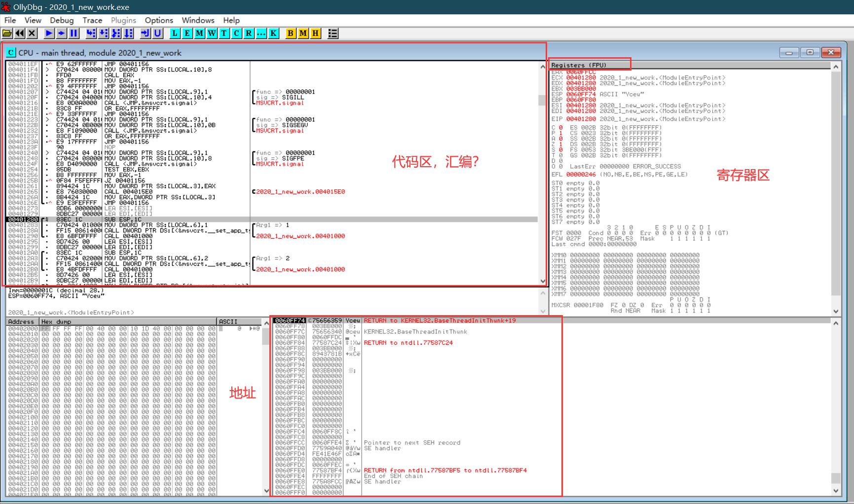Show the windows list with W icon
854x504 pixels.
click(212, 33)
